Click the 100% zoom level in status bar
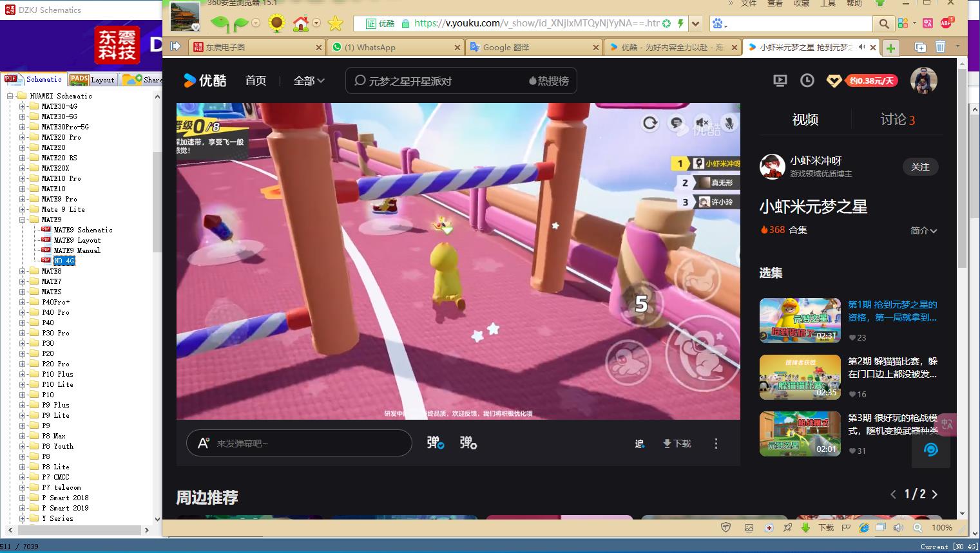Screen dimensions: 980x553 click(941, 527)
